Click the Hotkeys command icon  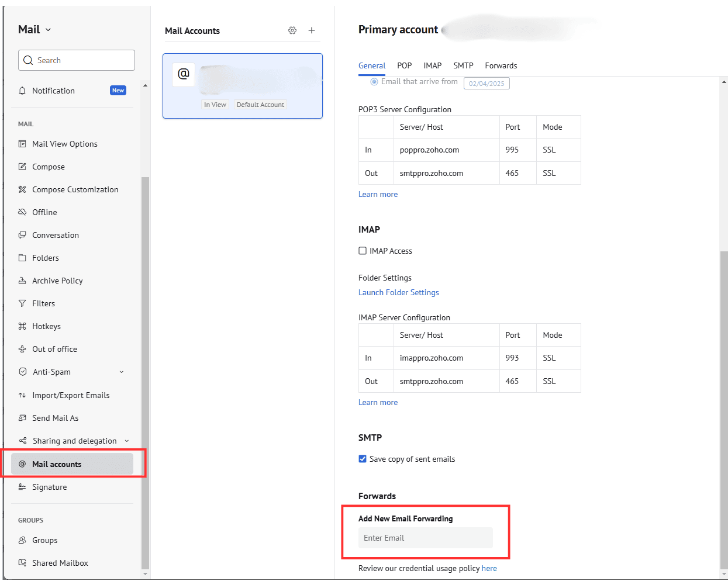[22, 326]
